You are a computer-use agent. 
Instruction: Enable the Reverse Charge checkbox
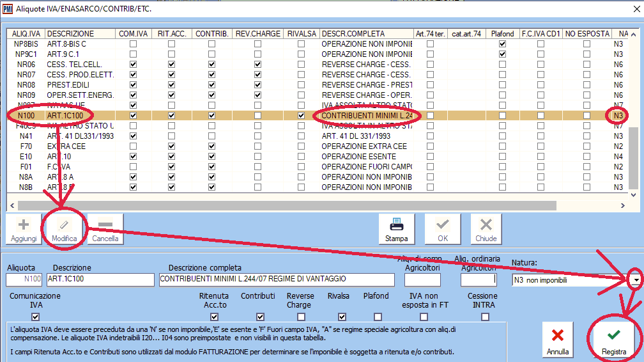[x=300, y=317]
